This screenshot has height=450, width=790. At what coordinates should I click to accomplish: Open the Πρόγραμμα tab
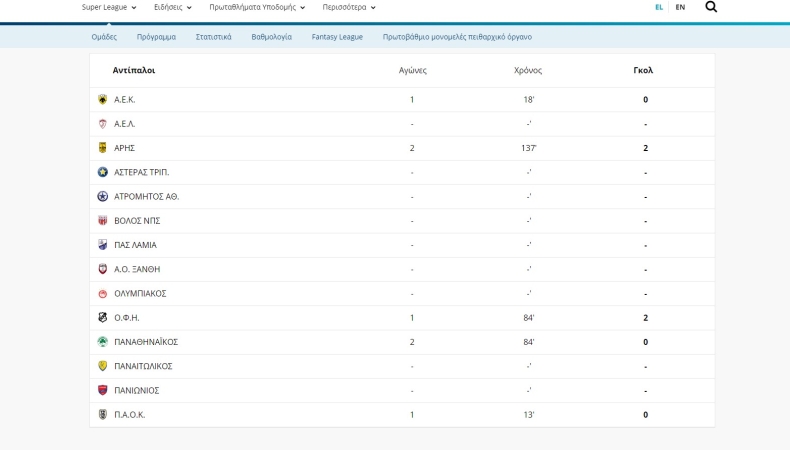click(x=156, y=37)
